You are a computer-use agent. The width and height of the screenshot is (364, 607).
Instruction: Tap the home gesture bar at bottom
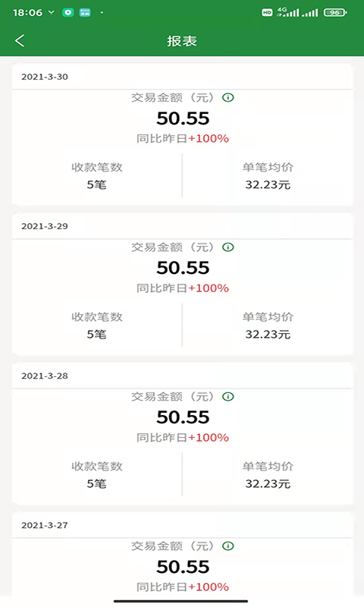point(180,601)
